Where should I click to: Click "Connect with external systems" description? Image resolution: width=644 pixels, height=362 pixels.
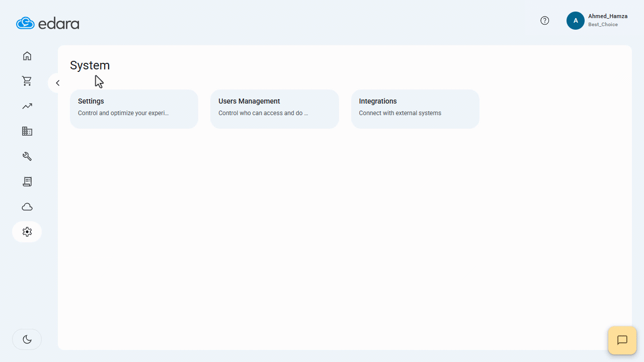400,113
